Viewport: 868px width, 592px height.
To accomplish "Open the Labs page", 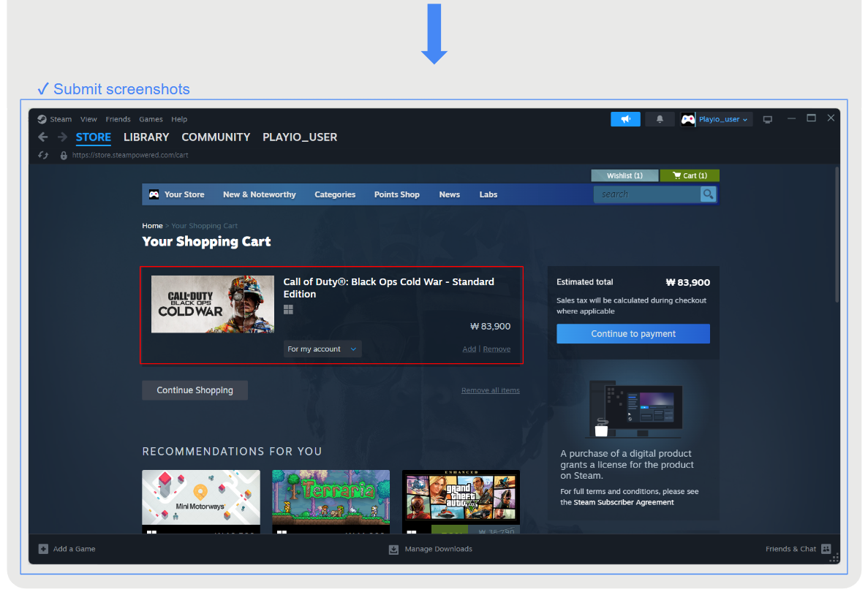I will (x=488, y=194).
